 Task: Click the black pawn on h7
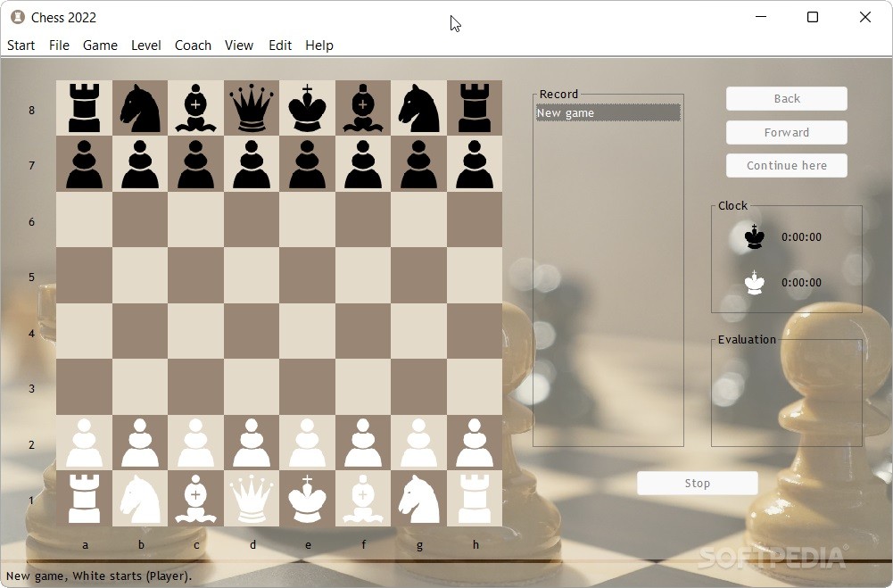click(475, 164)
